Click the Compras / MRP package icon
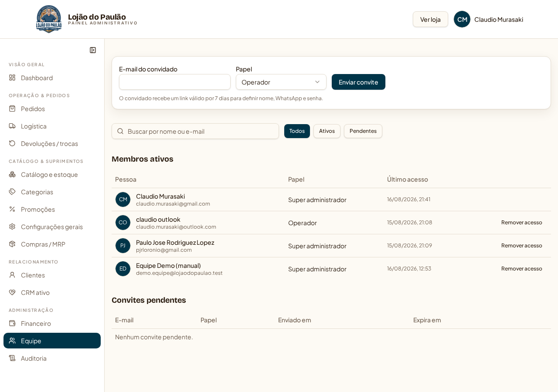 pos(12,244)
